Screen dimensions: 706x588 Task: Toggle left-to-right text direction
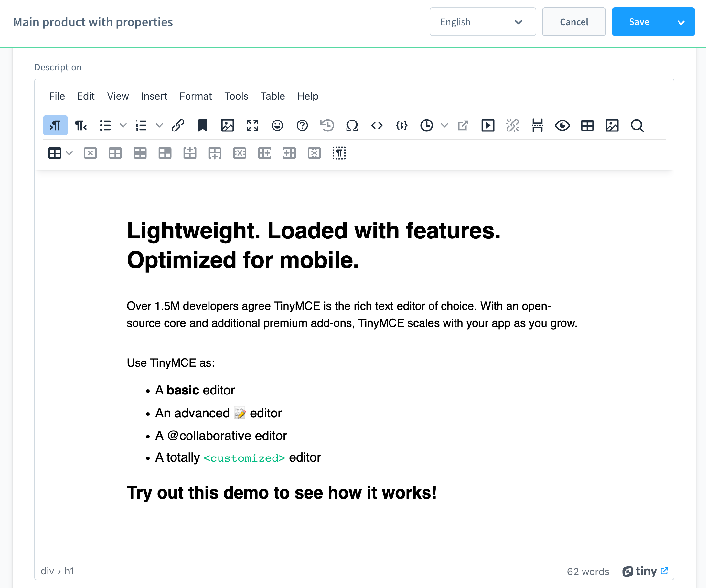tap(56, 125)
